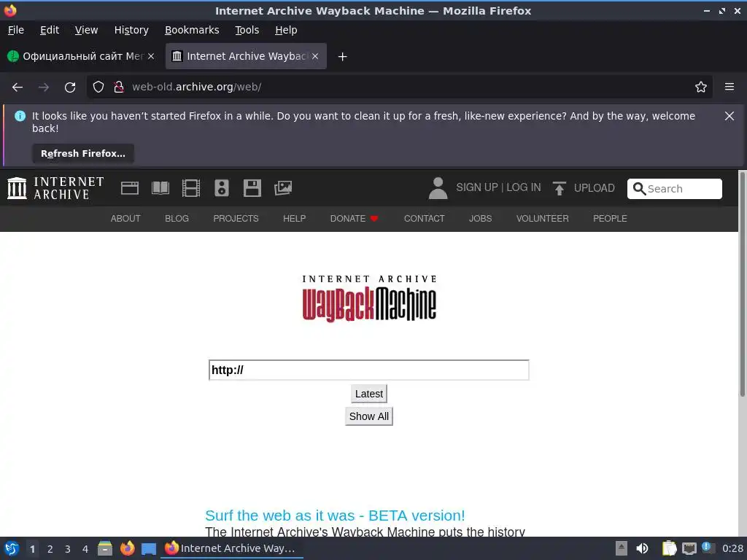
Task: Close the Firefox refresh notification bar
Action: coord(729,116)
